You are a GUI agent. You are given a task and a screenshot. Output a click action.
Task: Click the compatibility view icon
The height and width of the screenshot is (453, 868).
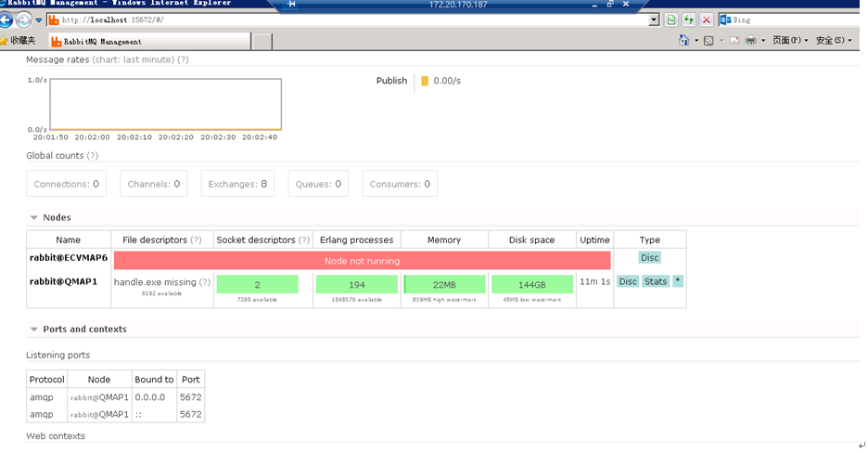[x=670, y=19]
